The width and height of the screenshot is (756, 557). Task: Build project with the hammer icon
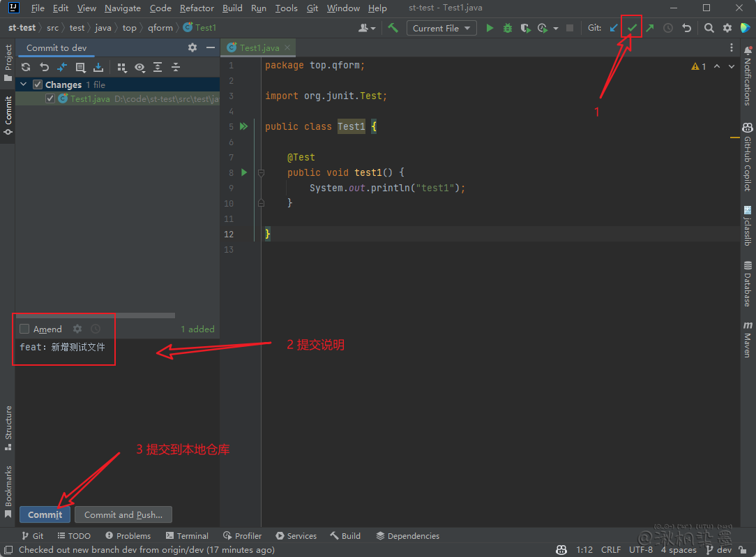[x=393, y=28]
